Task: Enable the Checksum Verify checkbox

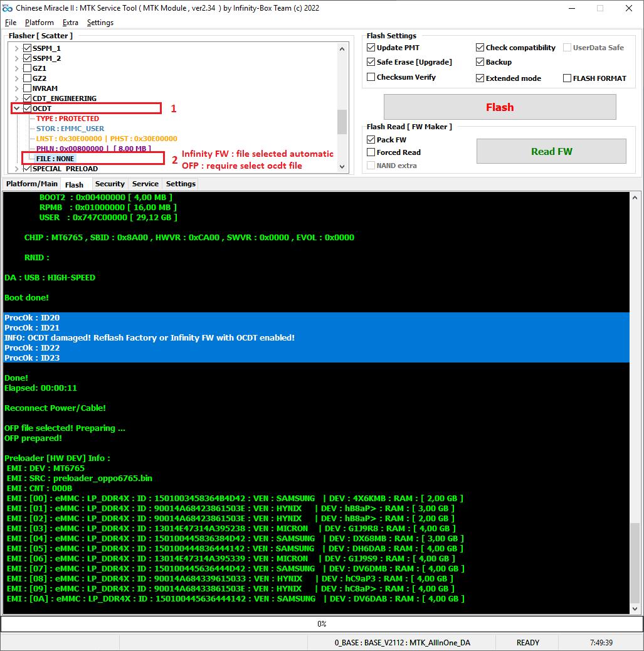Action: (371, 77)
